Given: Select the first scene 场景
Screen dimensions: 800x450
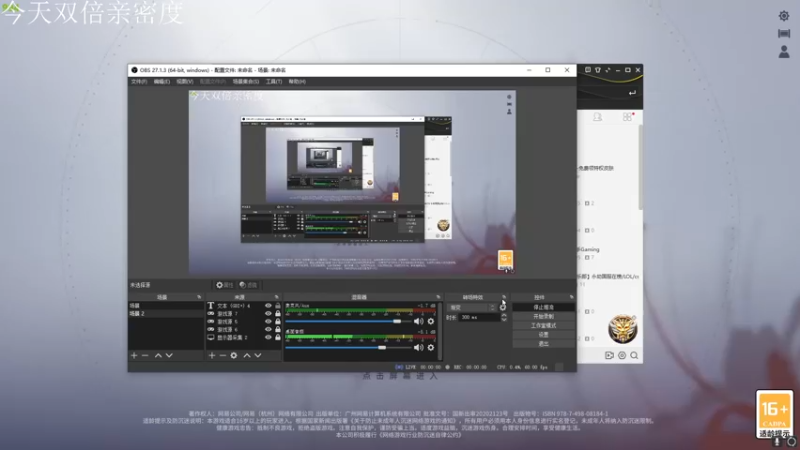Looking at the screenshot, I should coord(166,306).
